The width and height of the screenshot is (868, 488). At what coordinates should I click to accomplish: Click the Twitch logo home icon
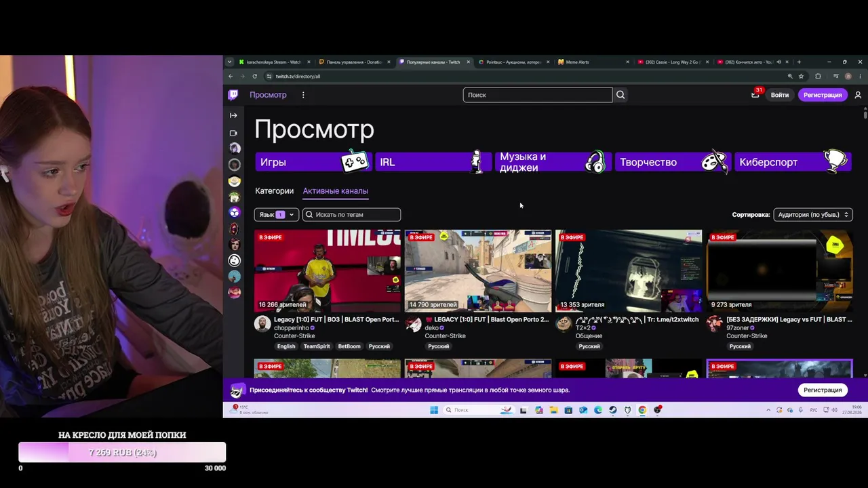pyautogui.click(x=233, y=95)
